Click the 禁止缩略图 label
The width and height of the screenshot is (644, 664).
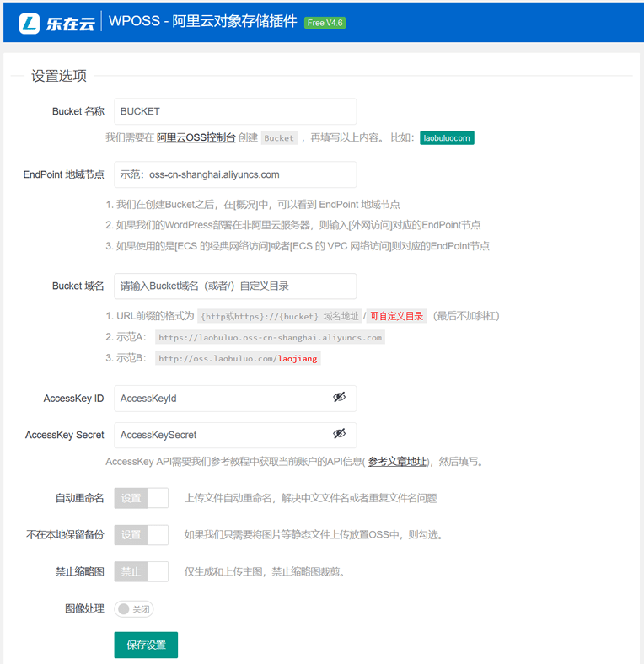[x=79, y=571]
